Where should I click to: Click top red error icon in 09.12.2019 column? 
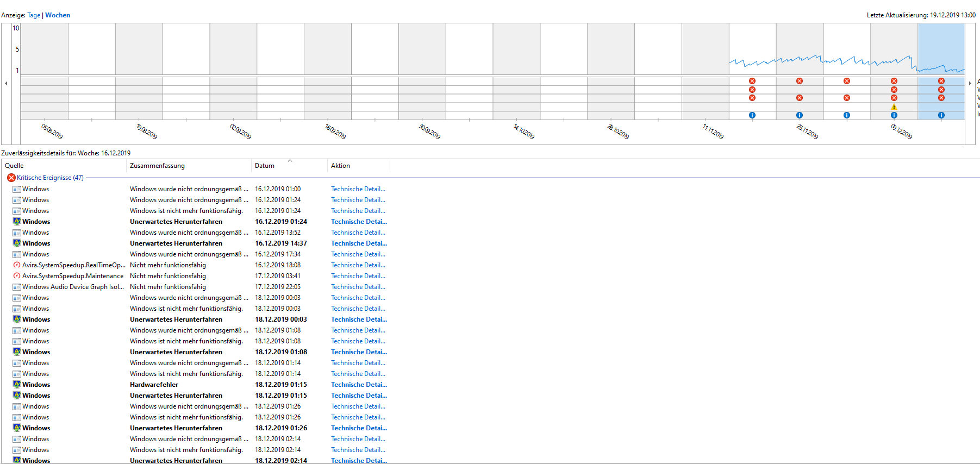[x=894, y=81]
